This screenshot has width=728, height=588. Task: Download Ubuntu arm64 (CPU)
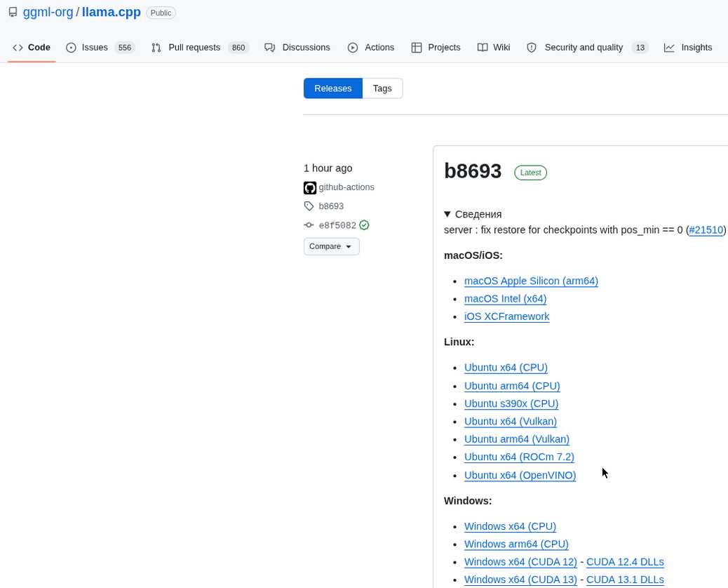click(x=512, y=386)
